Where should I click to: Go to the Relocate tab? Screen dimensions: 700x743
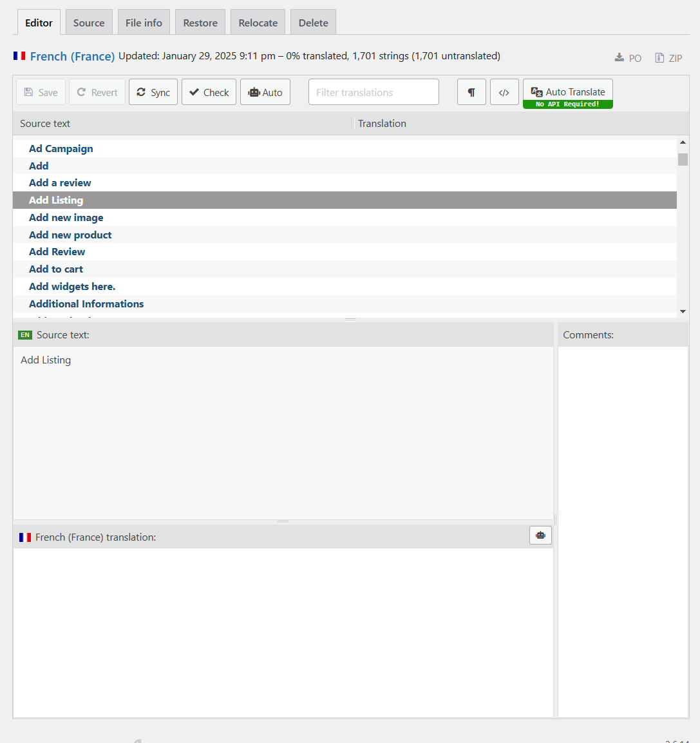tap(258, 23)
